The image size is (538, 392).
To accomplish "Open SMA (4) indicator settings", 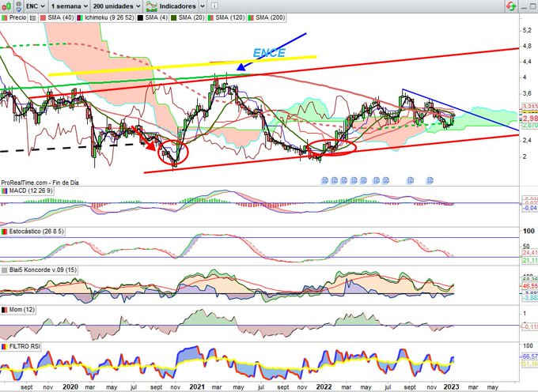I will tap(156, 17).
